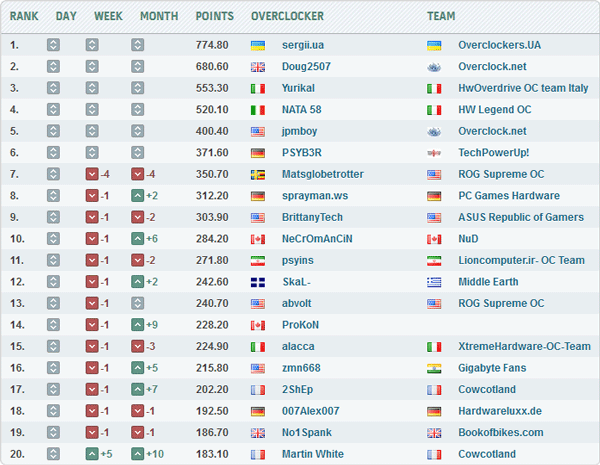600x465 pixels.
Task: Click the Greek flag beside Middle Earth team
Action: tap(433, 282)
